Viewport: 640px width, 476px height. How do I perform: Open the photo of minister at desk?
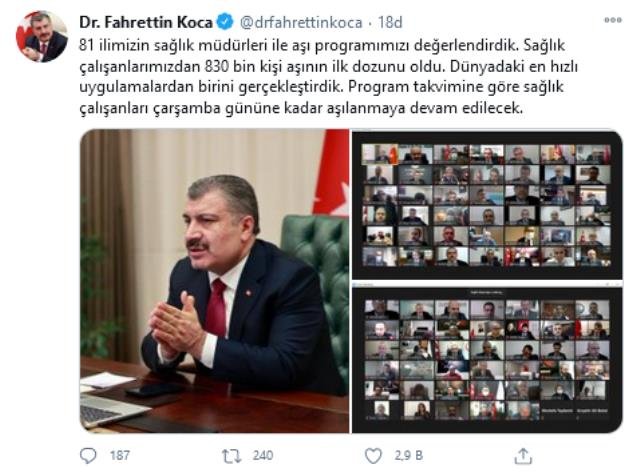pyautogui.click(x=215, y=281)
